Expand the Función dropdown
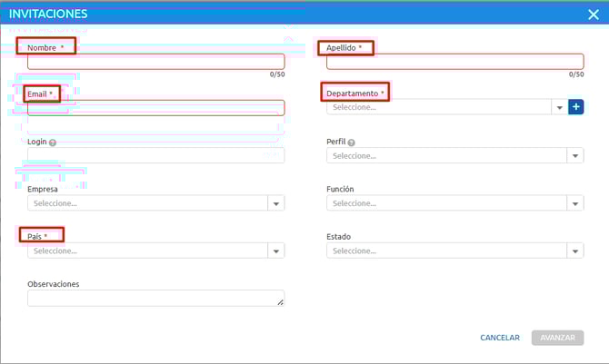The image size is (609, 364). coord(575,203)
